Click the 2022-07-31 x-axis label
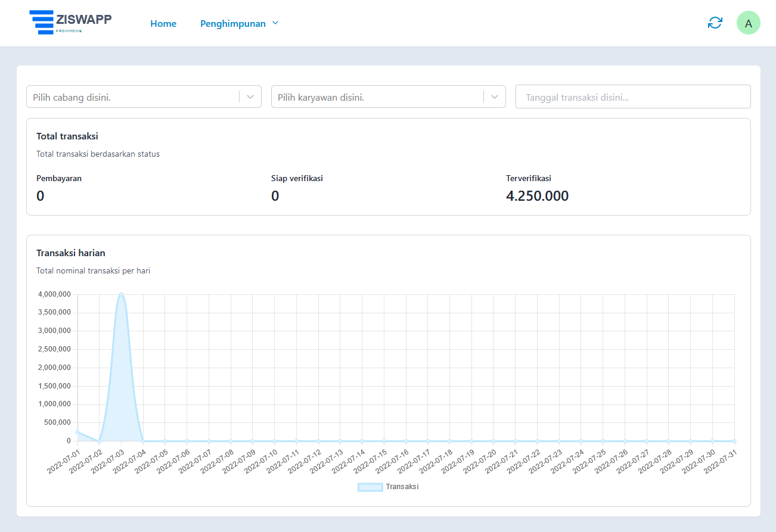The width and height of the screenshot is (776, 532). pos(721,462)
